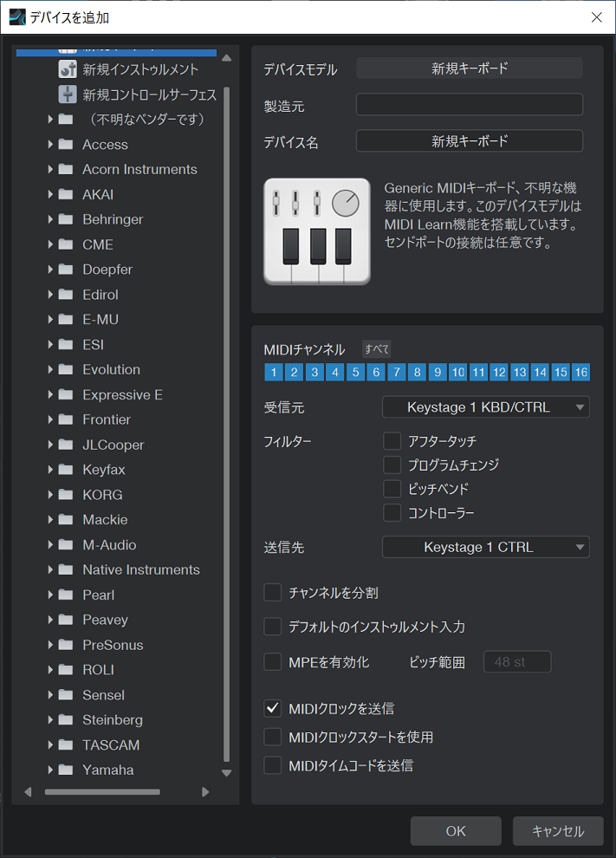Toggle MIDI channel 16
This screenshot has height=858, width=616.
tap(581, 373)
